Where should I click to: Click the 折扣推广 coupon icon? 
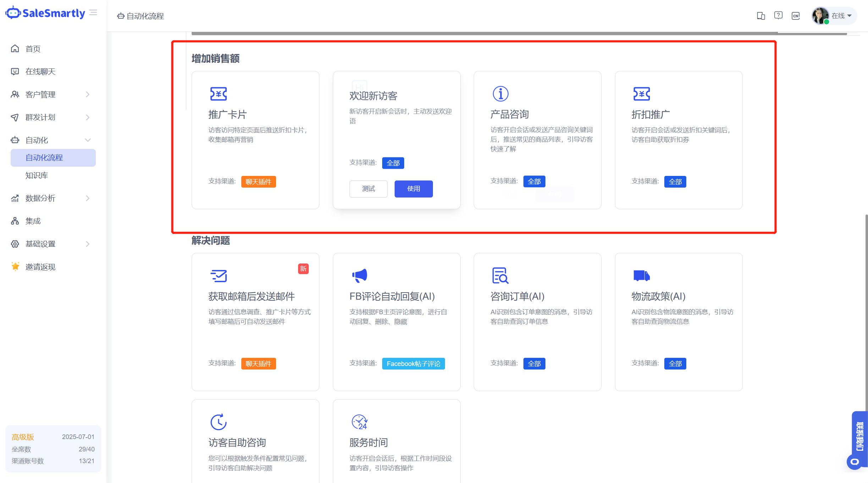click(x=642, y=94)
